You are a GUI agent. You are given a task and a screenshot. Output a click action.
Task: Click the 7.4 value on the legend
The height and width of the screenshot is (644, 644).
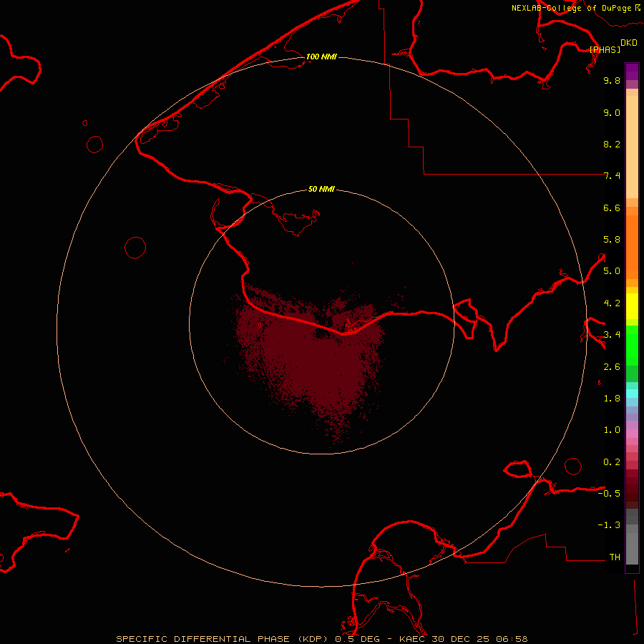click(612, 176)
